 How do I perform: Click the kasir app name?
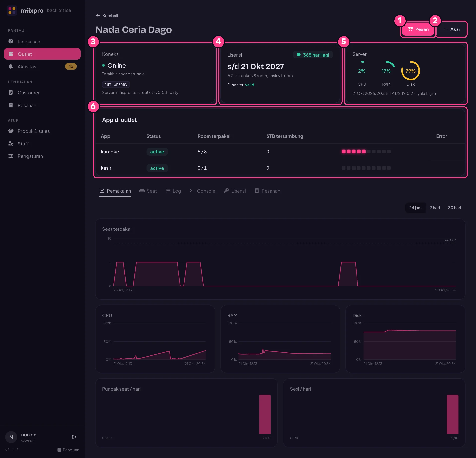coord(106,168)
